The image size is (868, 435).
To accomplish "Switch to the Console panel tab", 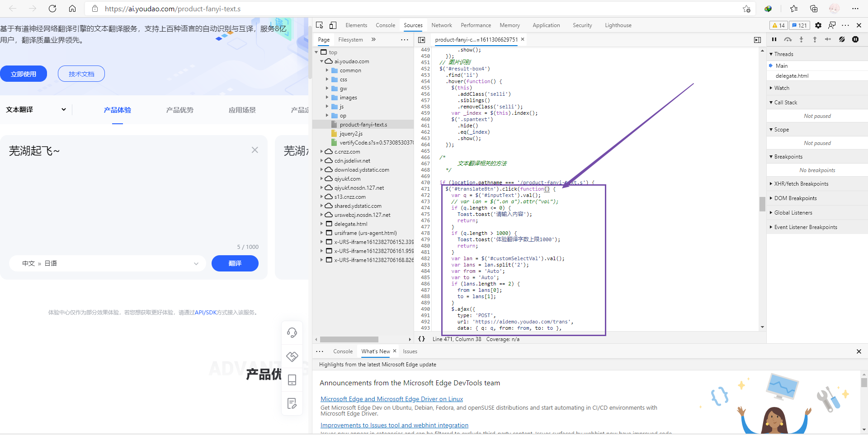I will coord(385,25).
